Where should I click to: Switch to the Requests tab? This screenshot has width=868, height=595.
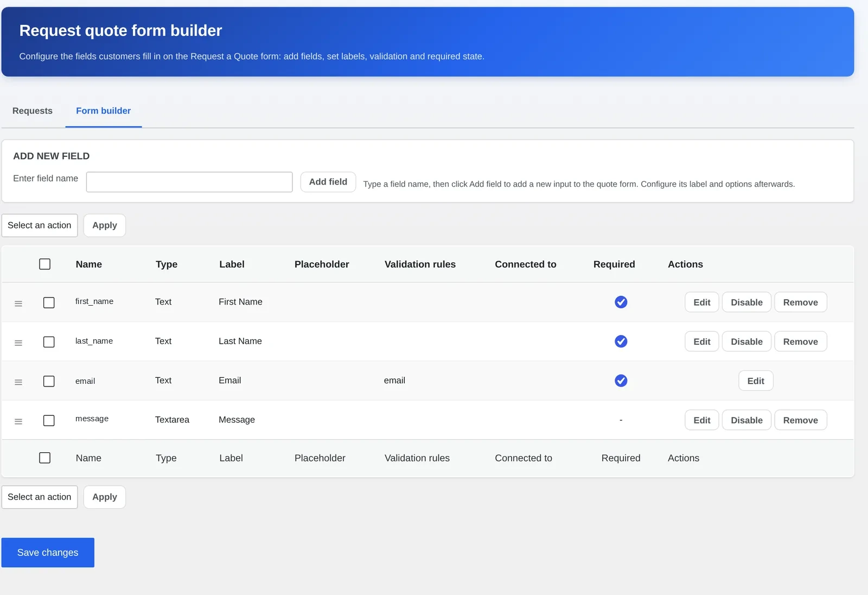pyautogui.click(x=33, y=111)
